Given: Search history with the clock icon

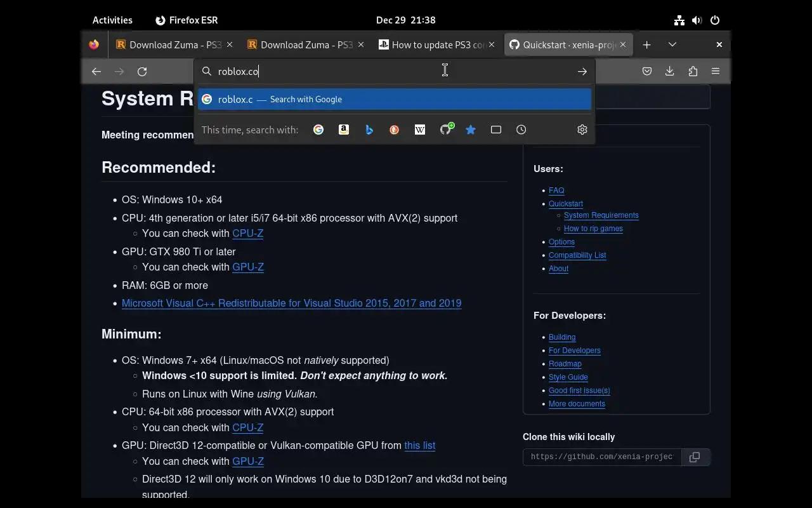Looking at the screenshot, I should click(x=521, y=130).
